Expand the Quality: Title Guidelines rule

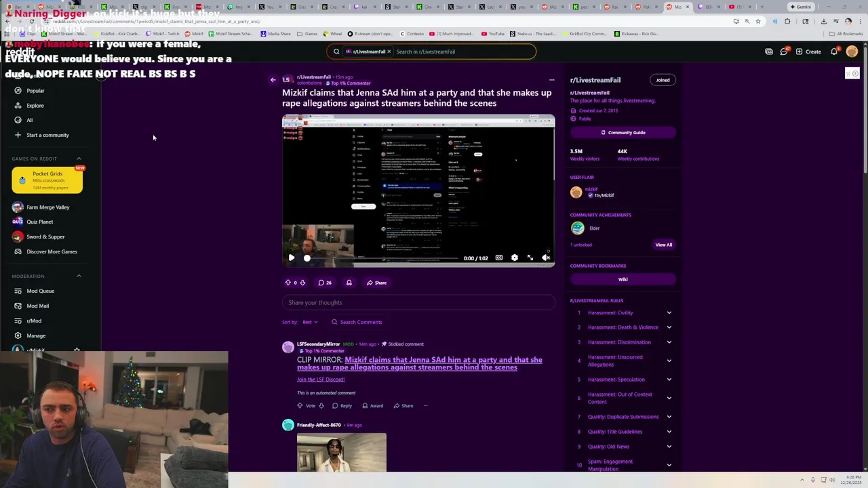point(623,432)
